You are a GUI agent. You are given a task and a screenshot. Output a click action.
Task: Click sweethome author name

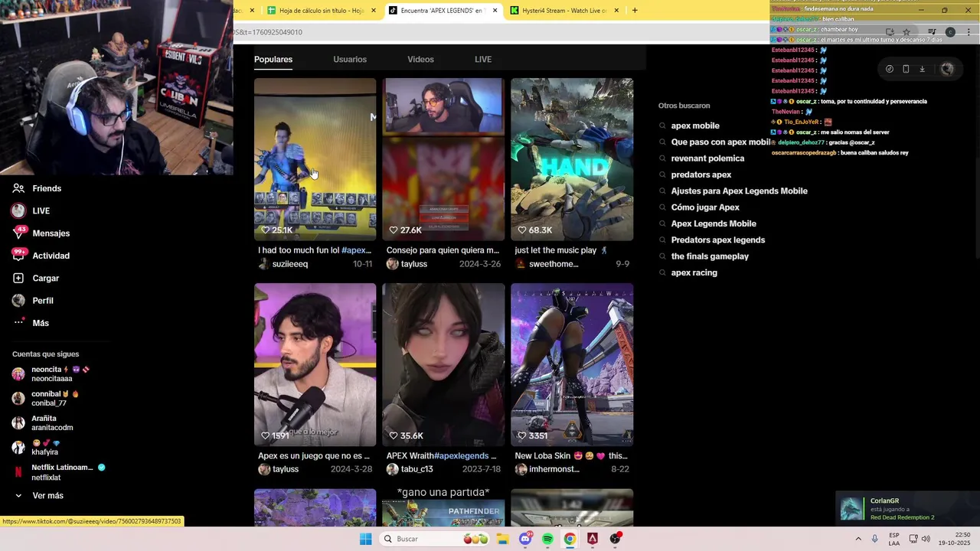coord(554,264)
